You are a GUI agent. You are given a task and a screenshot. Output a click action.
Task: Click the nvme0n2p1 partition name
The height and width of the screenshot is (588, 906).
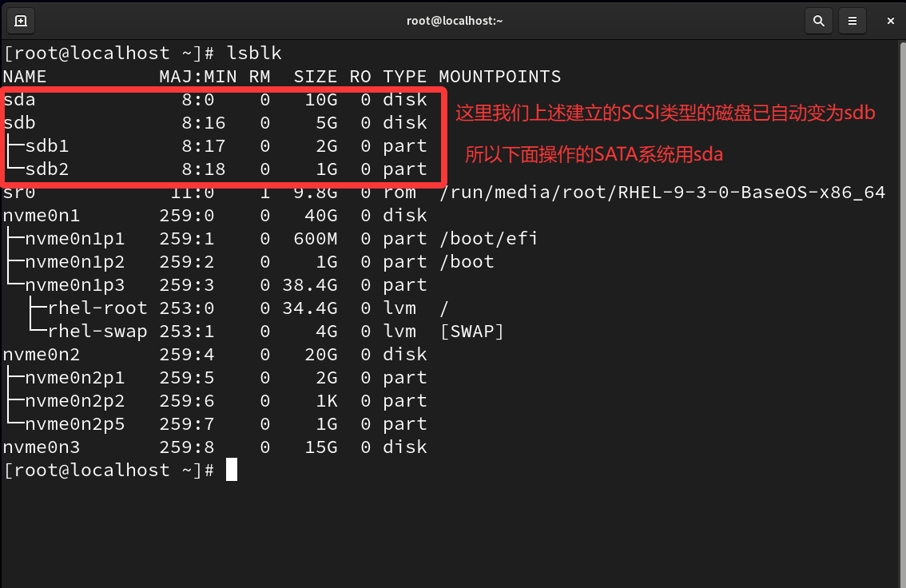(x=74, y=378)
